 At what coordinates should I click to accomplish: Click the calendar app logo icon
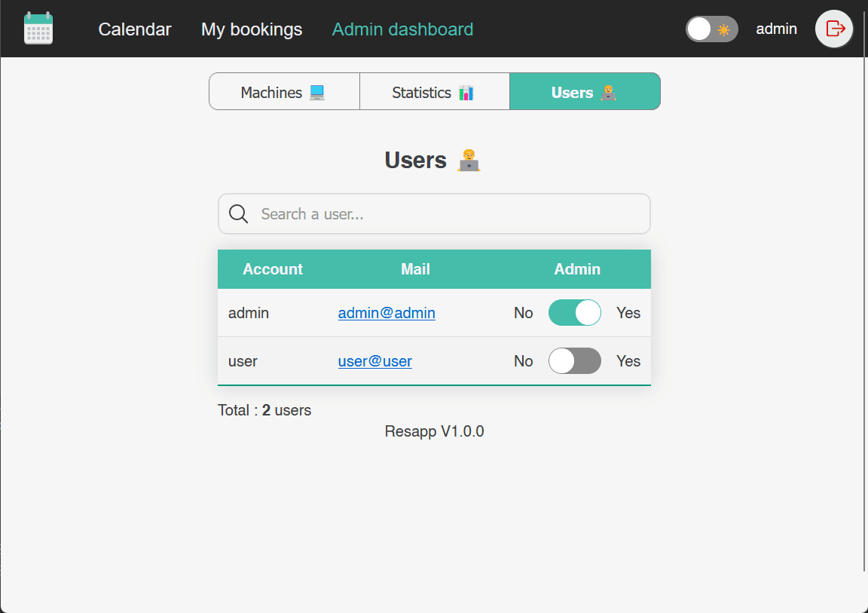tap(38, 28)
